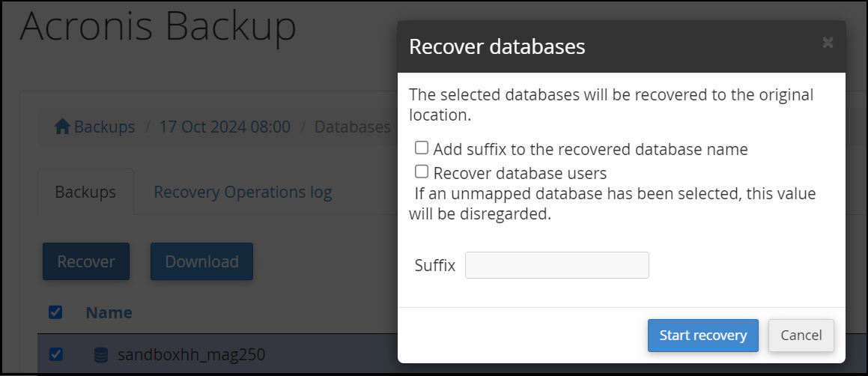
Task: Go to Backups via breadcrumb link
Action: click(x=104, y=127)
